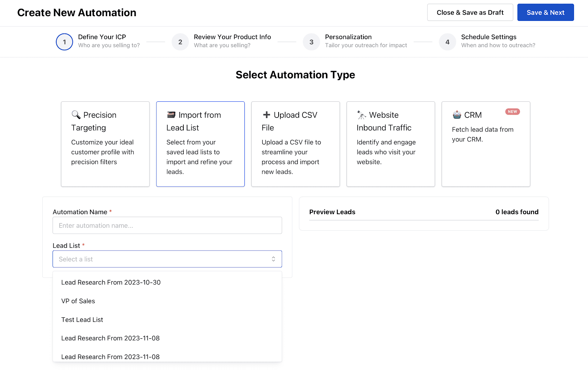
Task: Toggle the Lead List dropdown arrows
Action: tap(273, 259)
